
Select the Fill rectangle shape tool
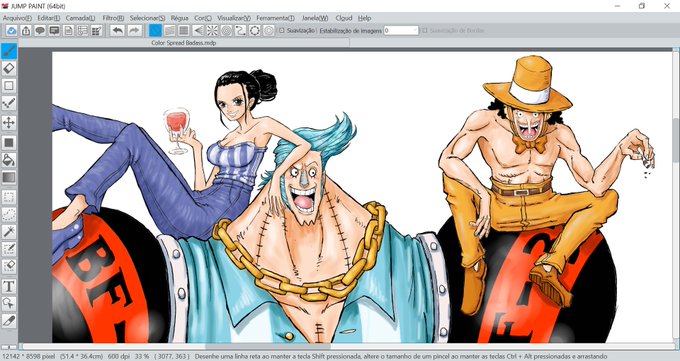(9, 142)
